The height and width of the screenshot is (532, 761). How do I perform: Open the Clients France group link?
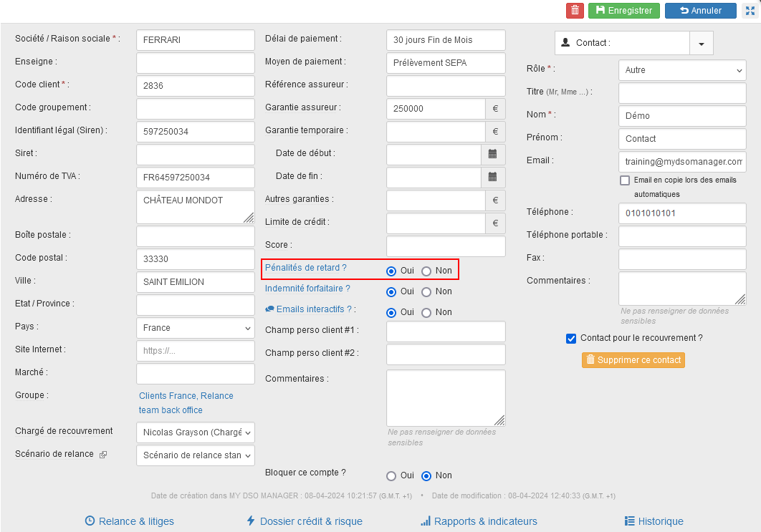(x=163, y=395)
